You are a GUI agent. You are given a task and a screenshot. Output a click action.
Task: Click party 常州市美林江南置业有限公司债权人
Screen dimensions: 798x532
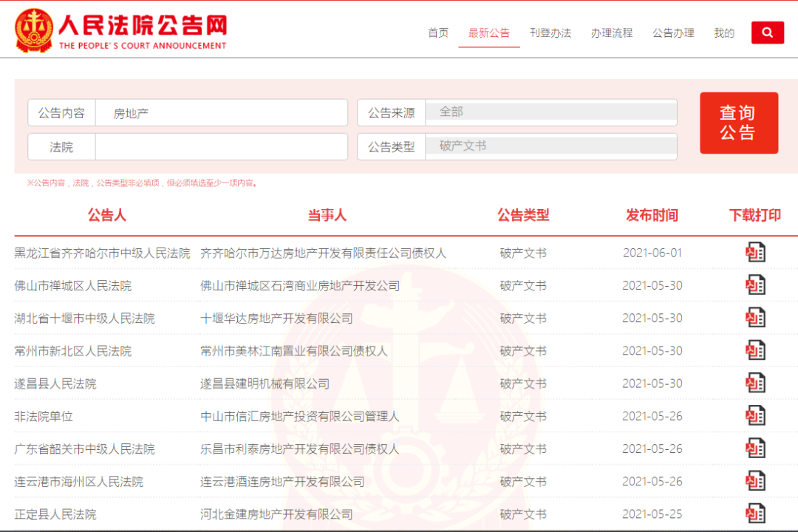pyautogui.click(x=294, y=351)
